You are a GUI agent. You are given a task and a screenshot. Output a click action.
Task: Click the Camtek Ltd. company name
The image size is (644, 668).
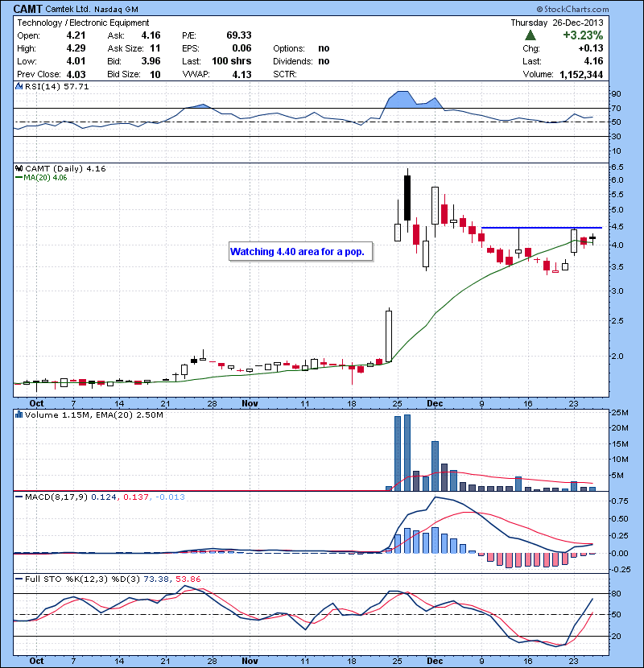(x=68, y=9)
